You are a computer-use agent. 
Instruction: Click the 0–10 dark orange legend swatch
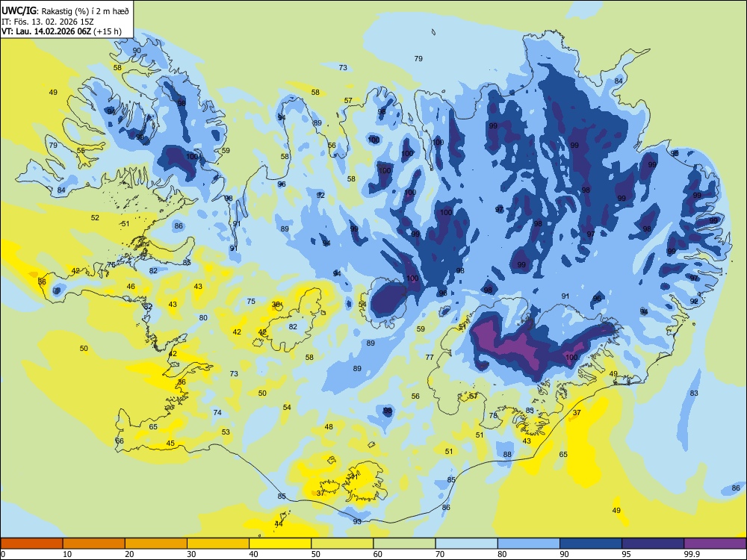point(31,544)
